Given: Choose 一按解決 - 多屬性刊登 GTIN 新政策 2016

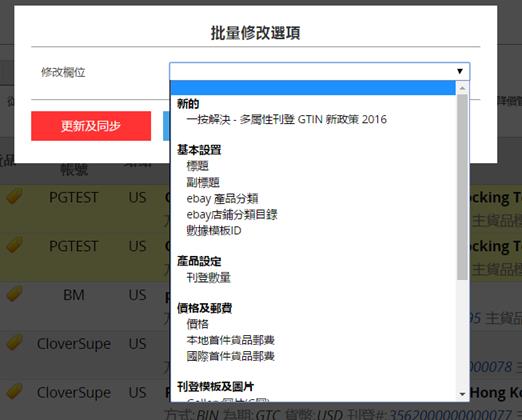Looking at the screenshot, I should pos(286,119).
